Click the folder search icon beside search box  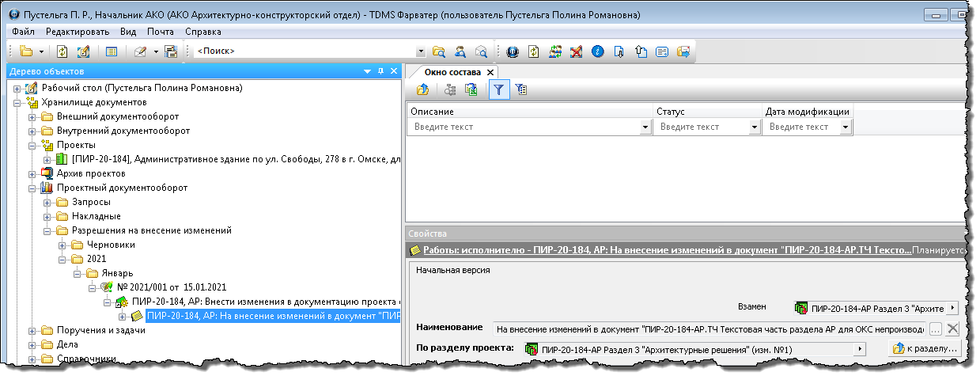(x=439, y=51)
